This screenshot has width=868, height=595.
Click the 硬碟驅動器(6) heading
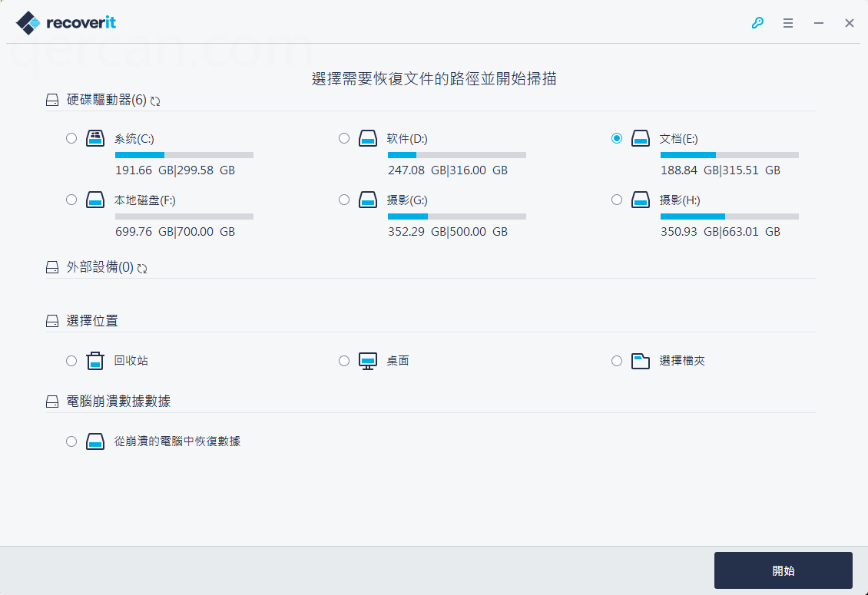click(x=106, y=100)
